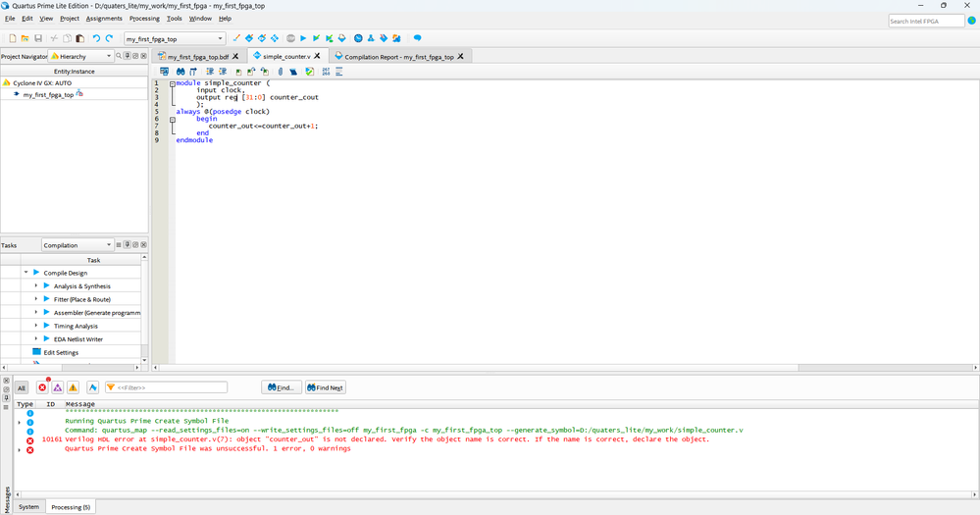This screenshot has width=980, height=515.
Task: Click the Start Compilation play icon in toolbar
Action: [x=303, y=38]
